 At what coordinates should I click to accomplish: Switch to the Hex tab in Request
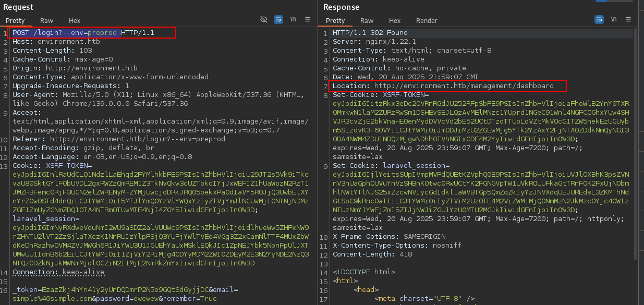tap(75, 21)
